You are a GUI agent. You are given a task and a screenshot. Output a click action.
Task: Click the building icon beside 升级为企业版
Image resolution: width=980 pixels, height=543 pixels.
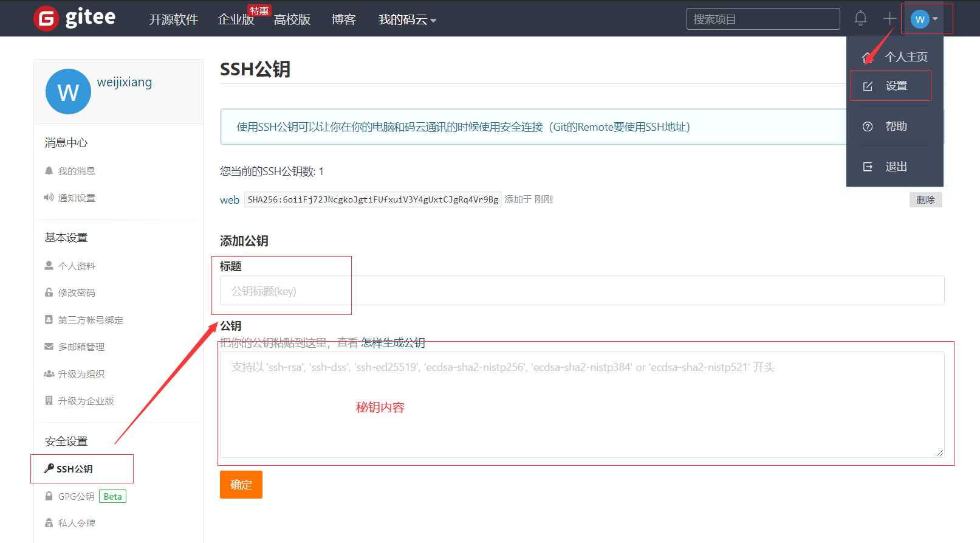(x=49, y=401)
